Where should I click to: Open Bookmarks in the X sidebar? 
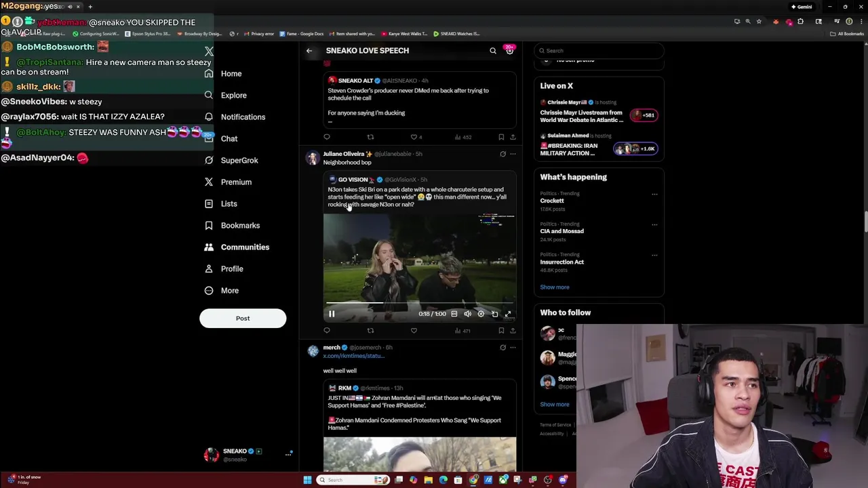tap(232, 225)
